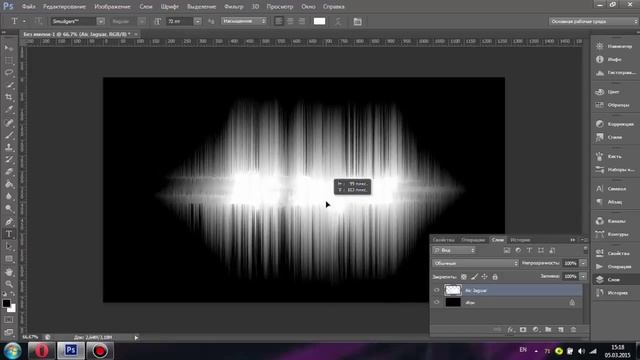Switch to Свойства tab
This screenshot has height=360, width=640.
tap(444, 240)
